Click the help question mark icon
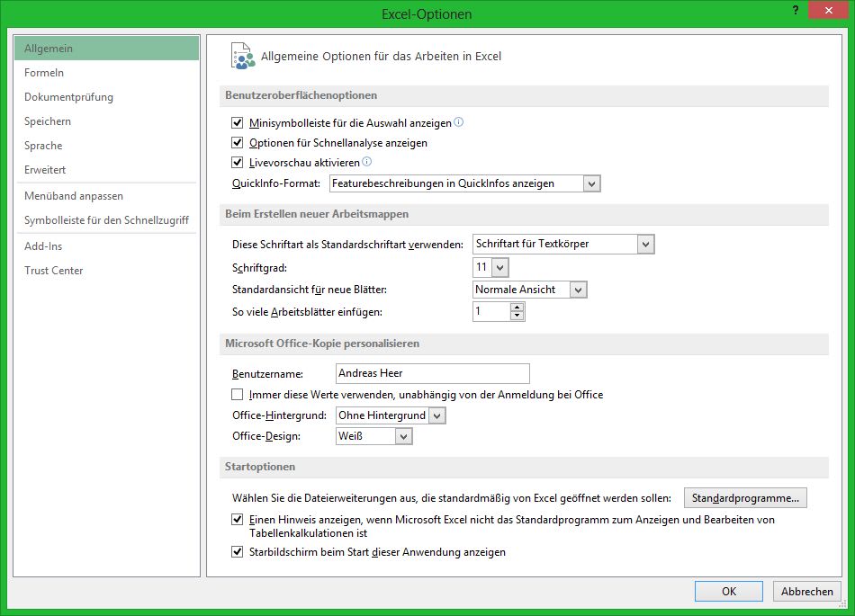This screenshot has height=616, width=855. click(795, 10)
